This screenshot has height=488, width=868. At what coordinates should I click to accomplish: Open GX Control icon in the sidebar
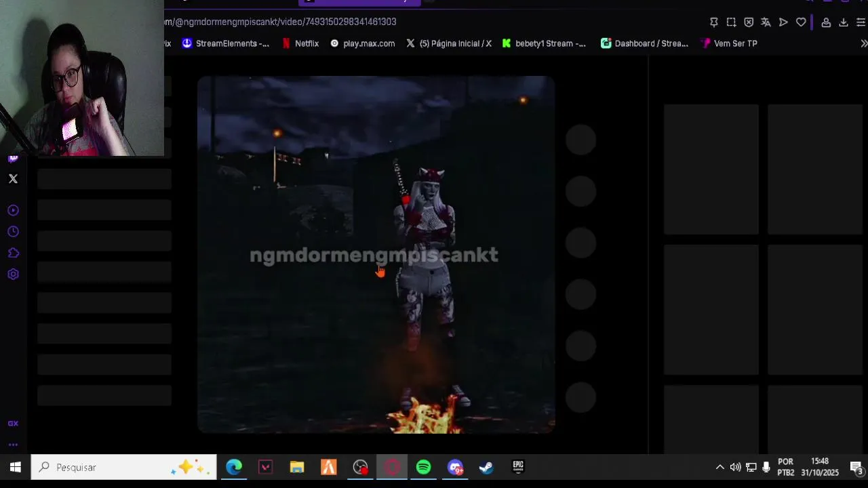click(13, 424)
